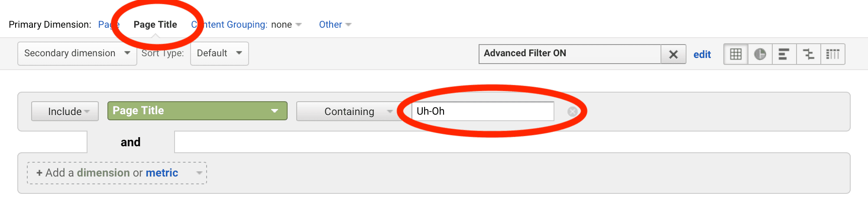
Task: Expand the Include/Exclude dropdown
Action: [x=65, y=111]
